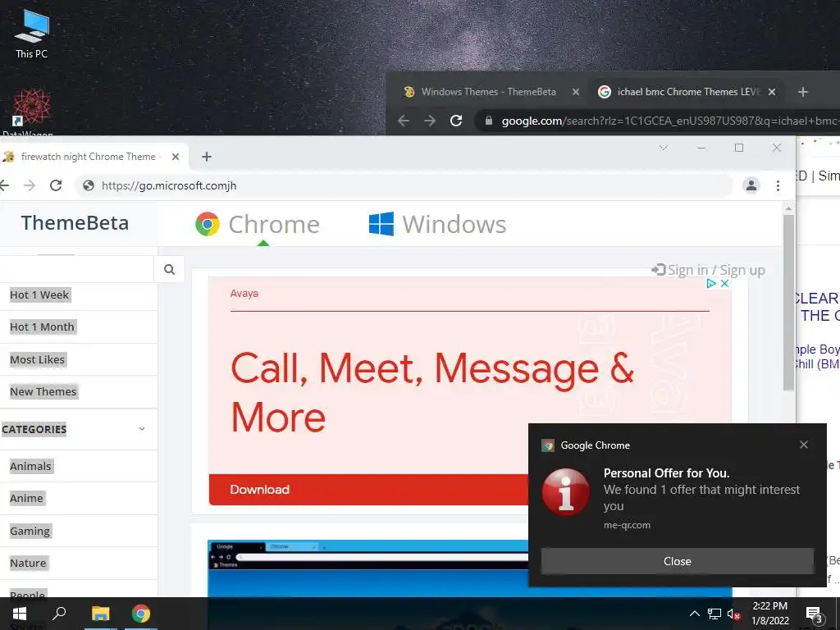
Task: Open the DataWagon desktop shortcut
Action: pyautogui.click(x=31, y=112)
